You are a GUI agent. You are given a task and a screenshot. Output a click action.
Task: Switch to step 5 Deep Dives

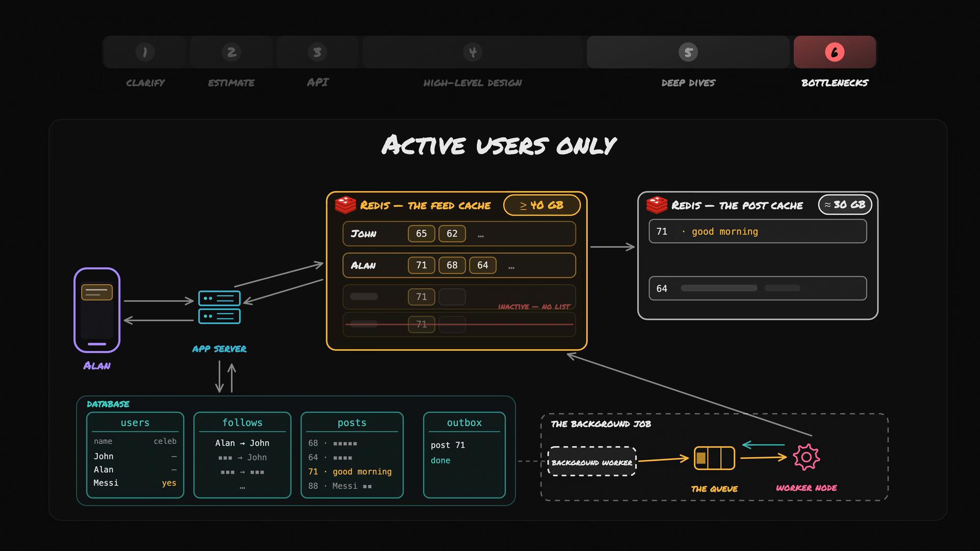point(688,52)
